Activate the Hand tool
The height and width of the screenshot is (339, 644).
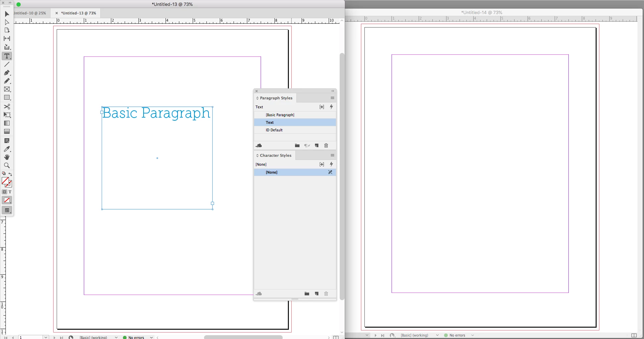7,157
